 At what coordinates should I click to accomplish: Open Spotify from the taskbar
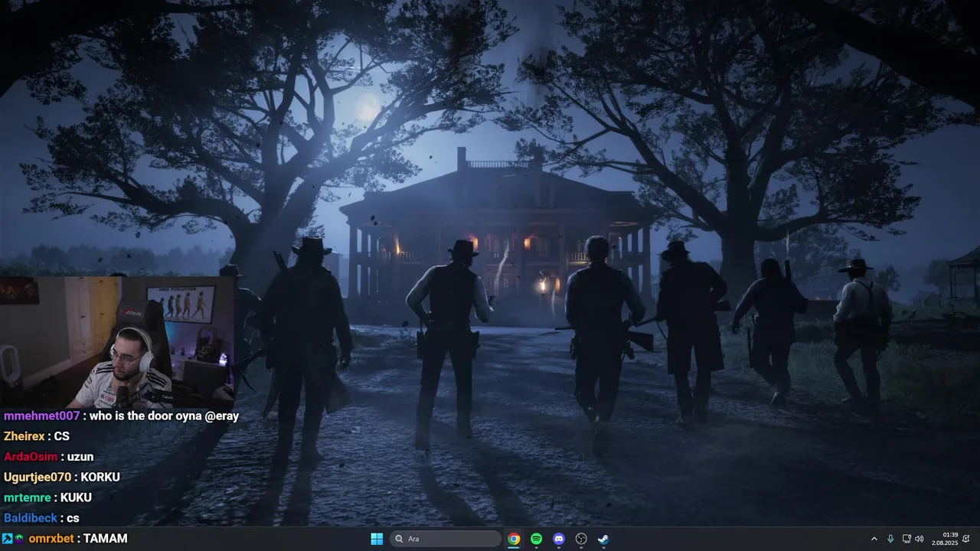coord(537,539)
